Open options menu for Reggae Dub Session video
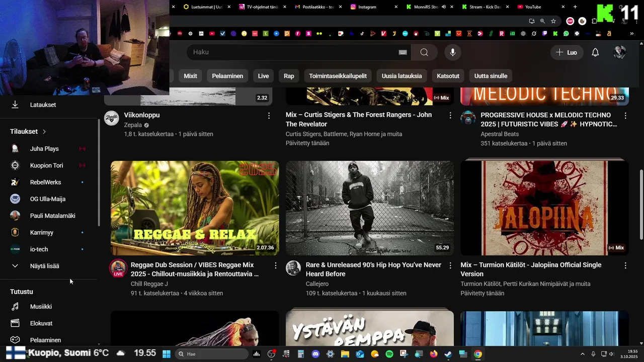Screen dimensions: 644x362 click(x=275, y=265)
